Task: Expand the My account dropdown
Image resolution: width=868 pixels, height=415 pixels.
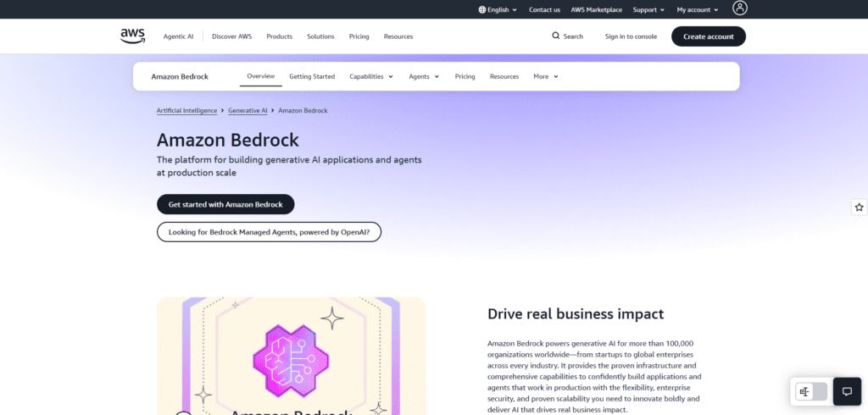Action: click(698, 9)
